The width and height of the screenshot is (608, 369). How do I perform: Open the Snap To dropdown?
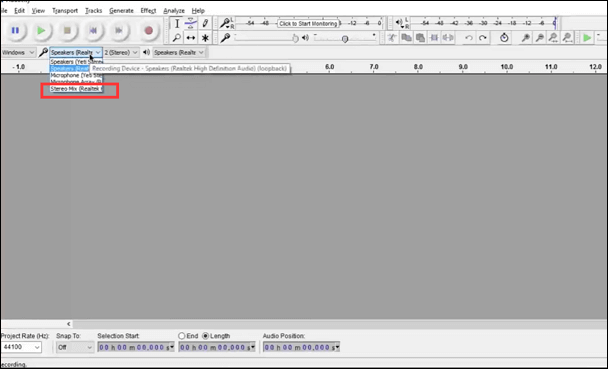click(x=75, y=347)
